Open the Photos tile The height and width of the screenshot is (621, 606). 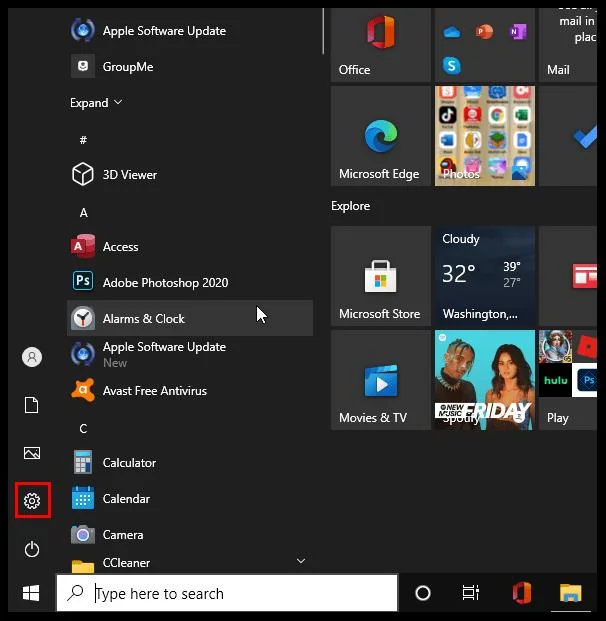pyautogui.click(x=485, y=136)
